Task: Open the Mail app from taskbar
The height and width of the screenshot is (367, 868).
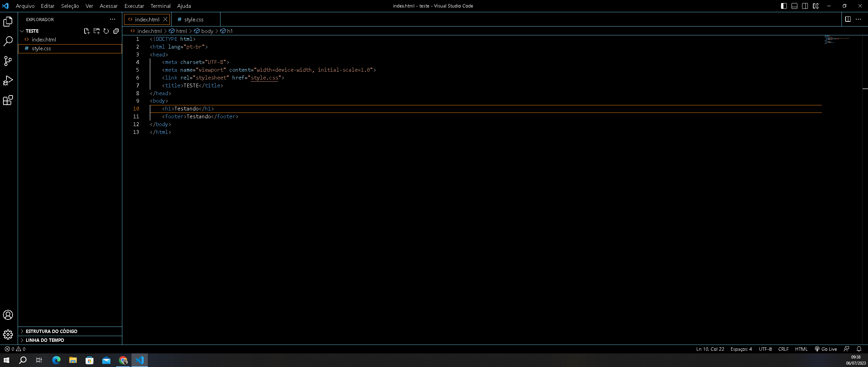Action: click(x=106, y=360)
